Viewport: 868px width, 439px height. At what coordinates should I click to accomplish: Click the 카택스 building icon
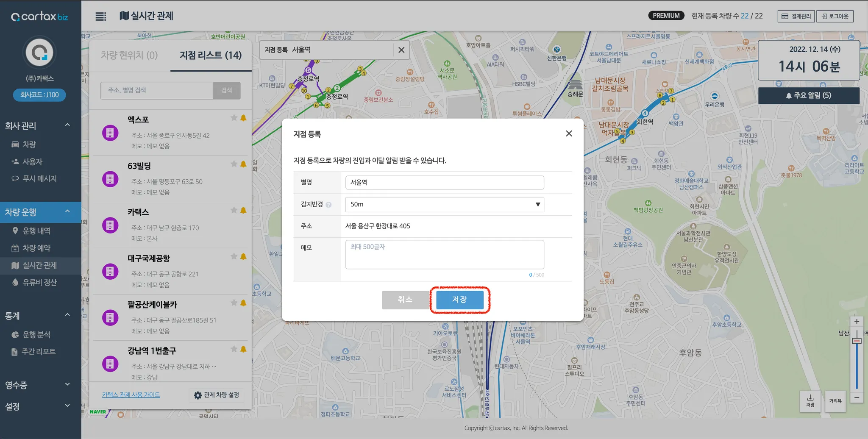[x=110, y=225]
